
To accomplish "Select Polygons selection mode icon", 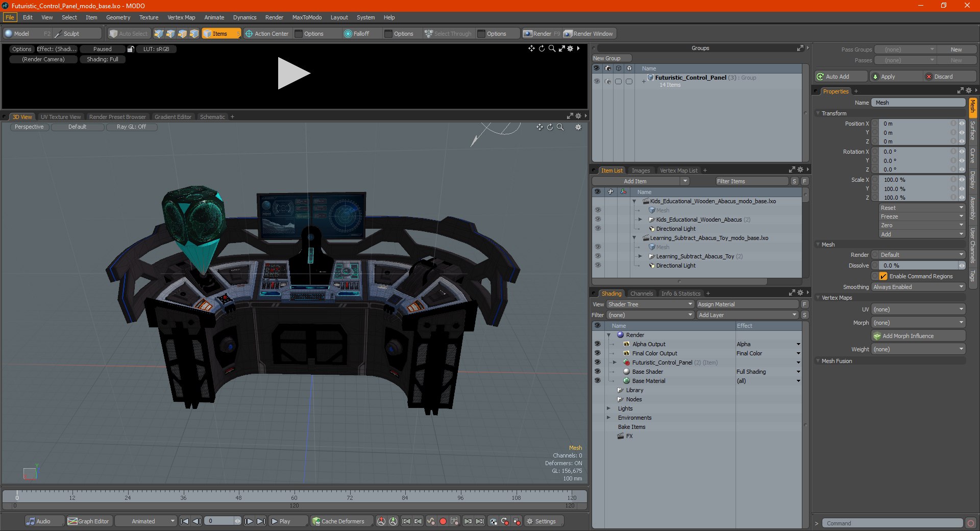I will pyautogui.click(x=182, y=34).
